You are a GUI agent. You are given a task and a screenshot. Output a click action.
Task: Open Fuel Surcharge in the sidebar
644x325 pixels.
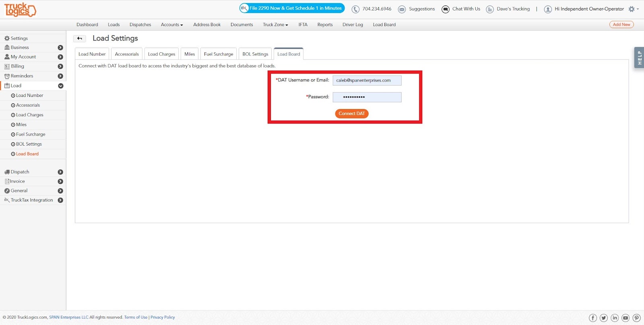pos(28,134)
